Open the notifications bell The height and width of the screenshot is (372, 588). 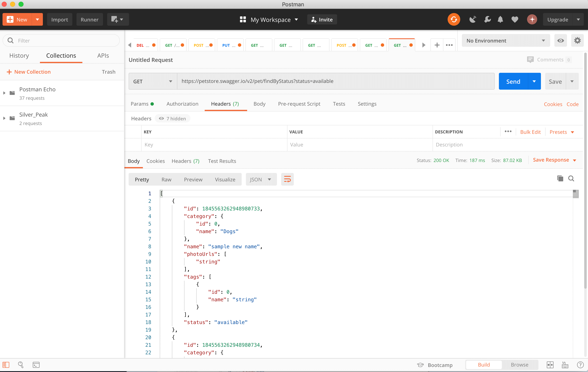pos(500,20)
